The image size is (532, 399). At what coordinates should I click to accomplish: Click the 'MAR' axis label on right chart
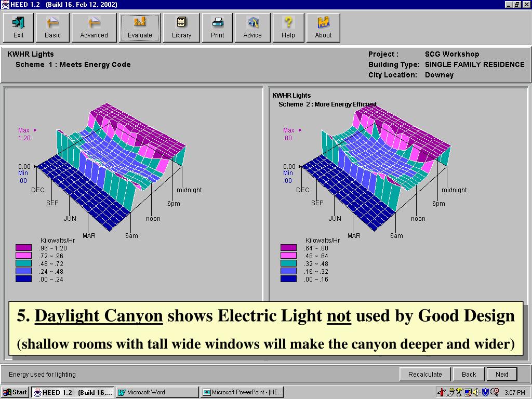[354, 235]
